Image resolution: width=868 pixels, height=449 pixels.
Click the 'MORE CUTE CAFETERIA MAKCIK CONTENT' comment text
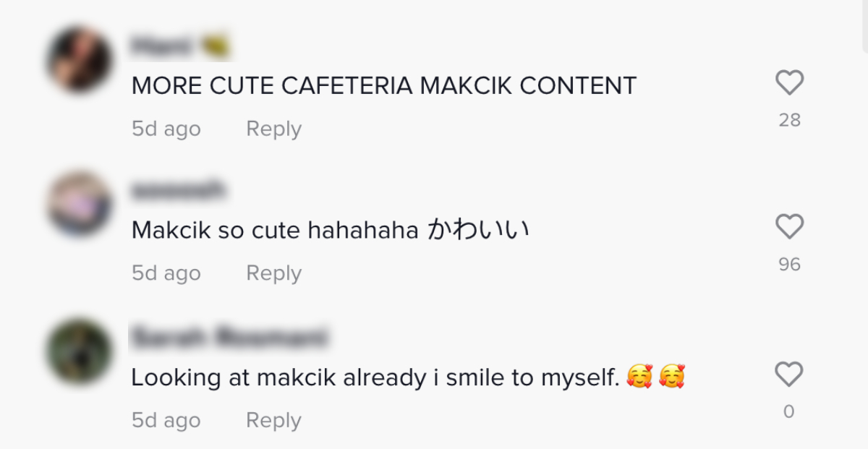coord(383,86)
